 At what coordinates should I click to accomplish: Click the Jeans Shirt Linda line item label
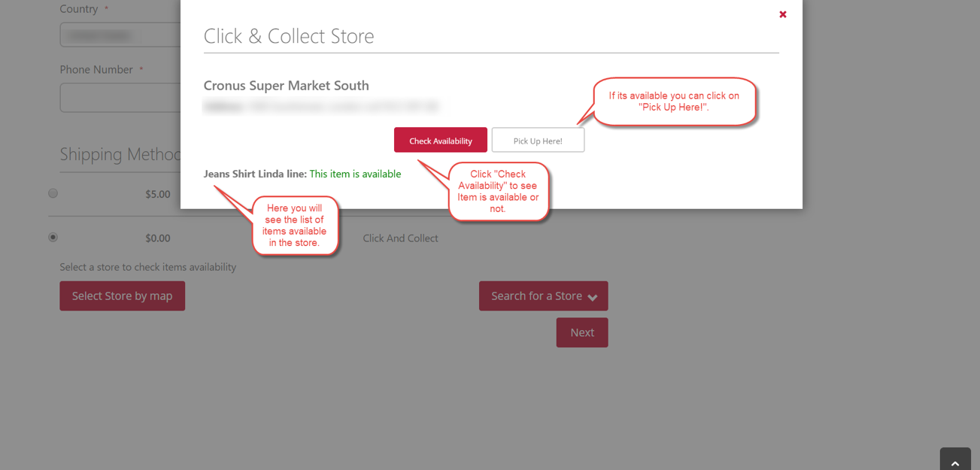pyautogui.click(x=255, y=174)
